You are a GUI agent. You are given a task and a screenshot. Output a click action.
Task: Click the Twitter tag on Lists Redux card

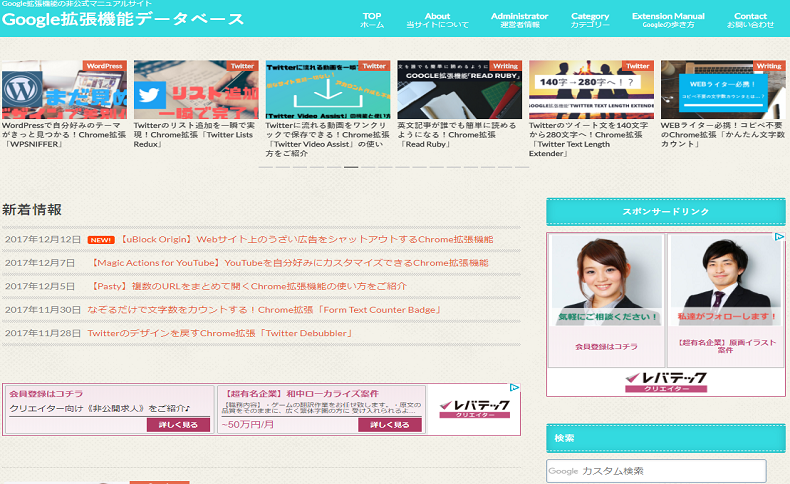pyautogui.click(x=242, y=66)
